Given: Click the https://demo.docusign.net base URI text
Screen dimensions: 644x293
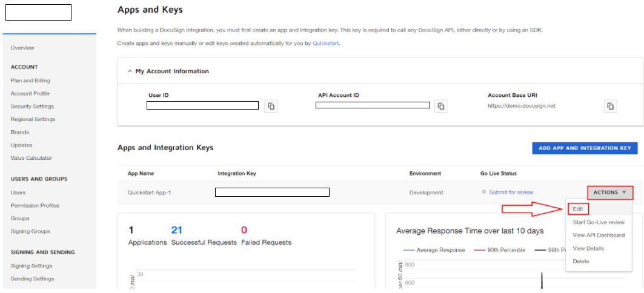Looking at the screenshot, I should click(x=522, y=106).
